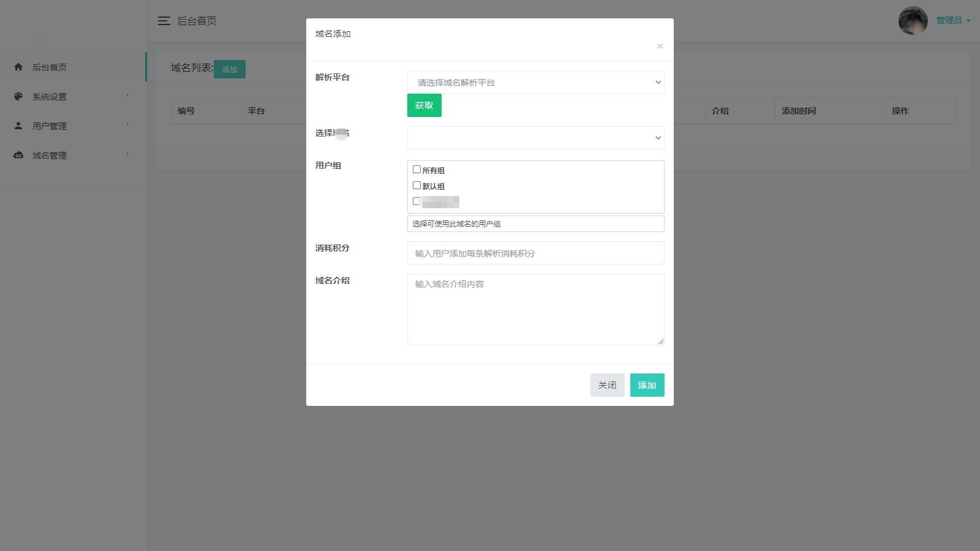
Task: Check the 所有组 checkbox
Action: pyautogui.click(x=417, y=170)
